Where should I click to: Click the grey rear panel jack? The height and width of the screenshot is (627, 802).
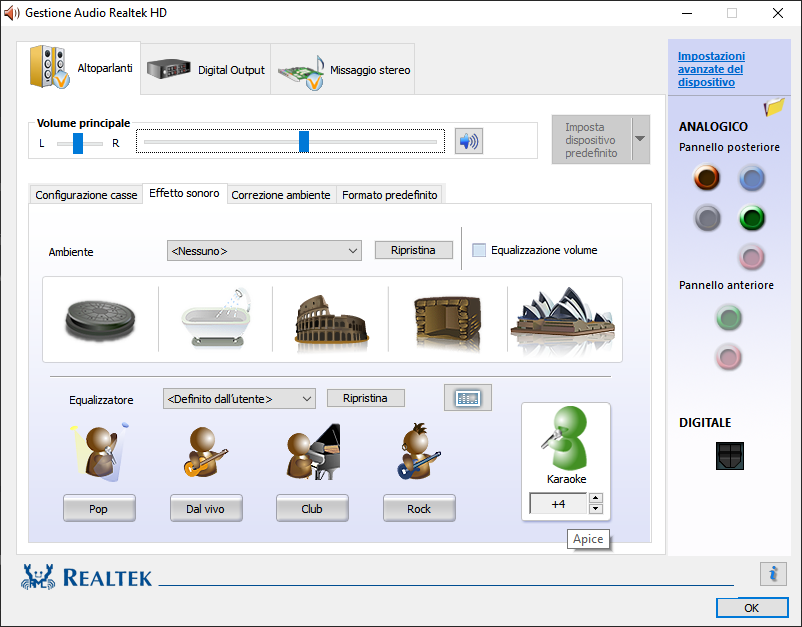click(707, 218)
